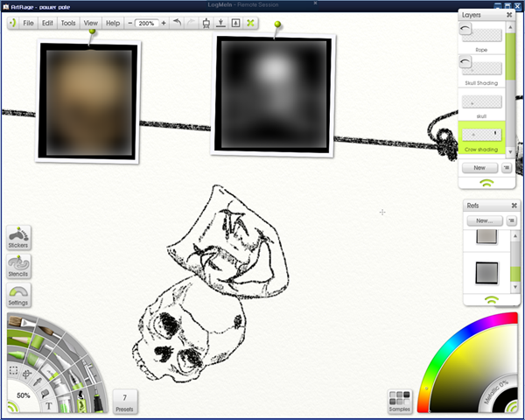This screenshot has width=525, height=420.
Task: Open the View menu
Action: (90, 23)
